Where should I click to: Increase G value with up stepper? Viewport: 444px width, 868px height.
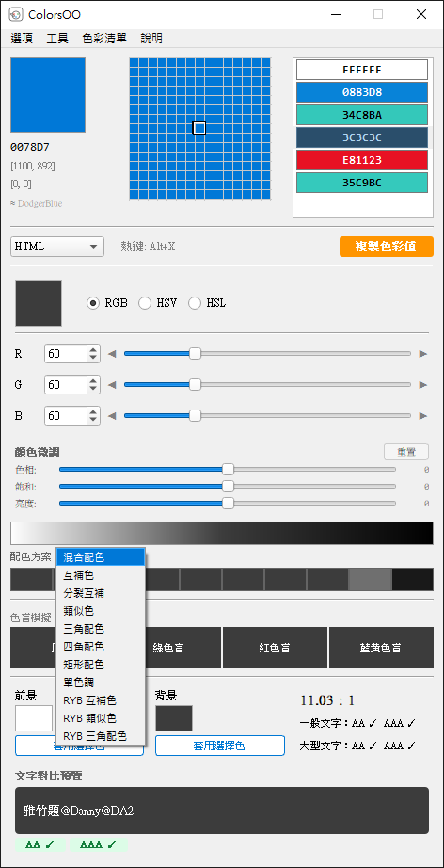pyautogui.click(x=93, y=380)
